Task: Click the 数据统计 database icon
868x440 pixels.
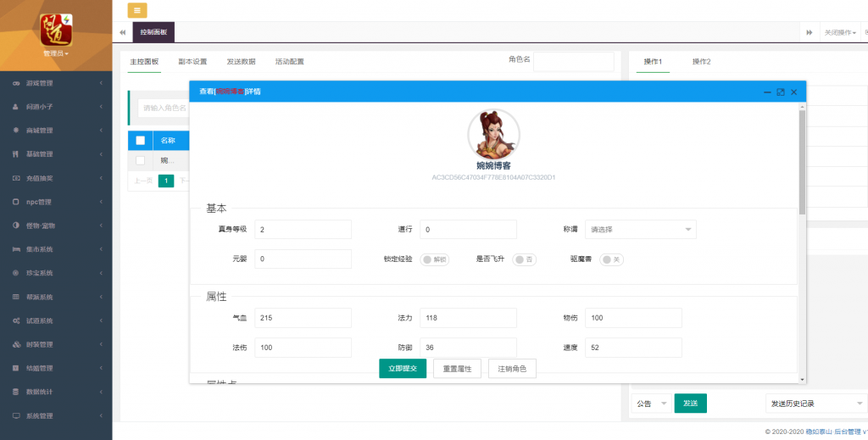Action: click(x=16, y=392)
